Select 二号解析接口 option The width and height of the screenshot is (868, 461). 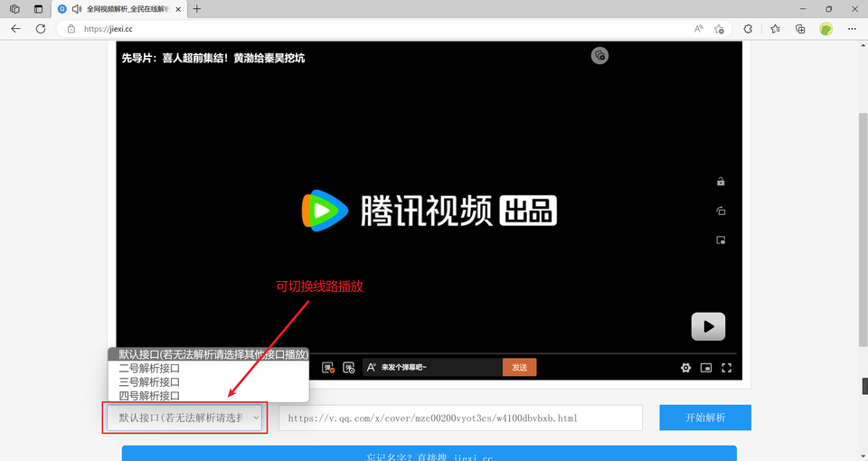tap(208, 368)
